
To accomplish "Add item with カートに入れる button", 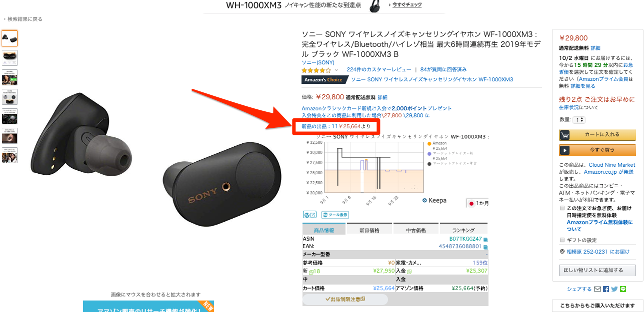I will click(597, 135).
